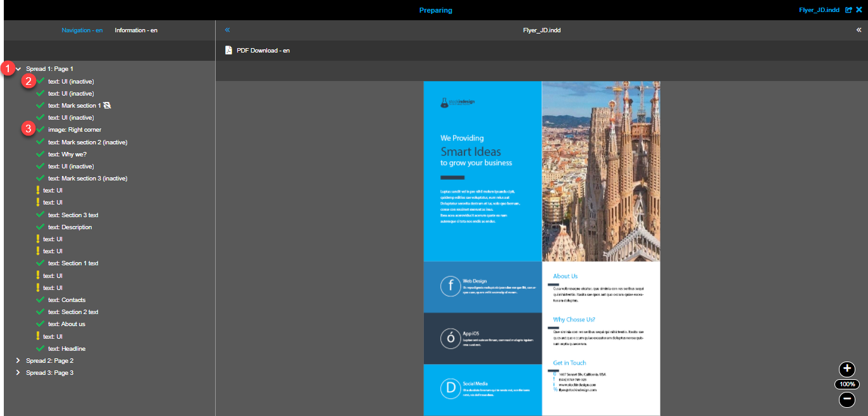Click the green checkmark beside text: Headline

39,348
